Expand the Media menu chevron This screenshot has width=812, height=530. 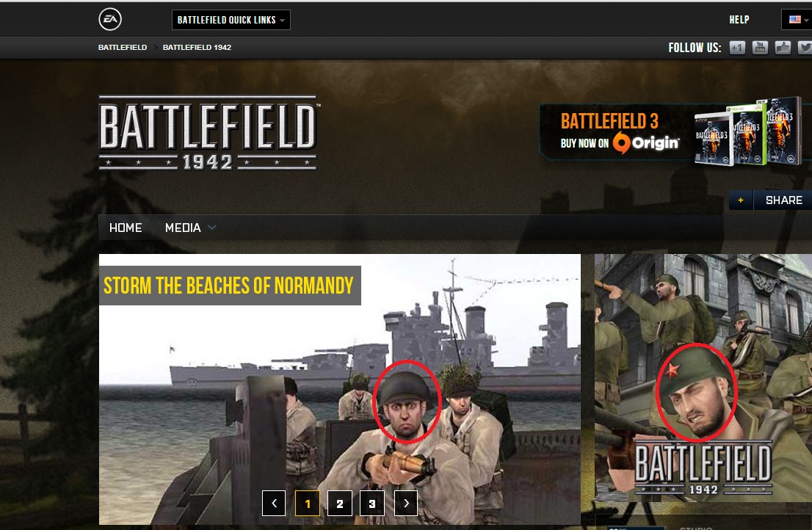211,228
